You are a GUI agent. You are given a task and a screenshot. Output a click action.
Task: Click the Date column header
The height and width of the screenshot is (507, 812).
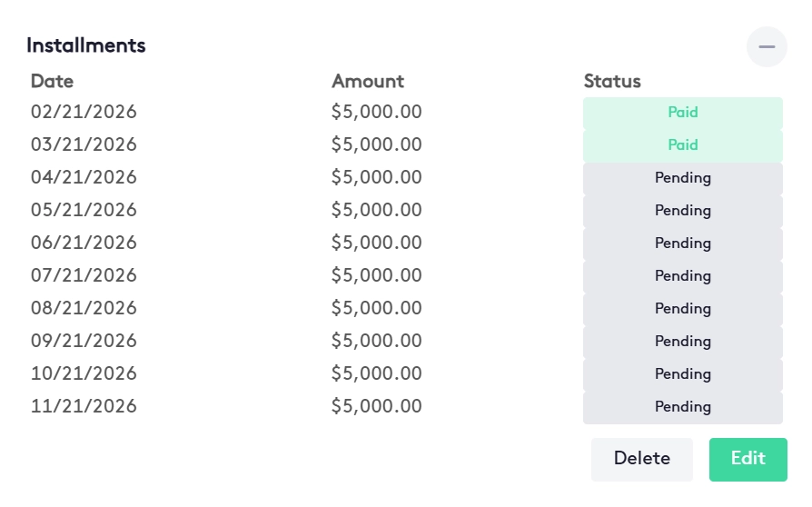click(52, 81)
